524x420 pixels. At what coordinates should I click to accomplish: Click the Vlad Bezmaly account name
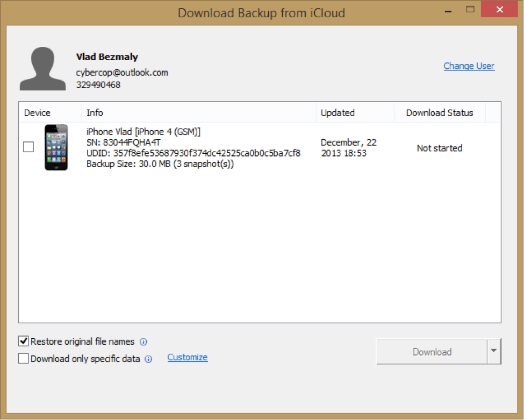(x=107, y=57)
